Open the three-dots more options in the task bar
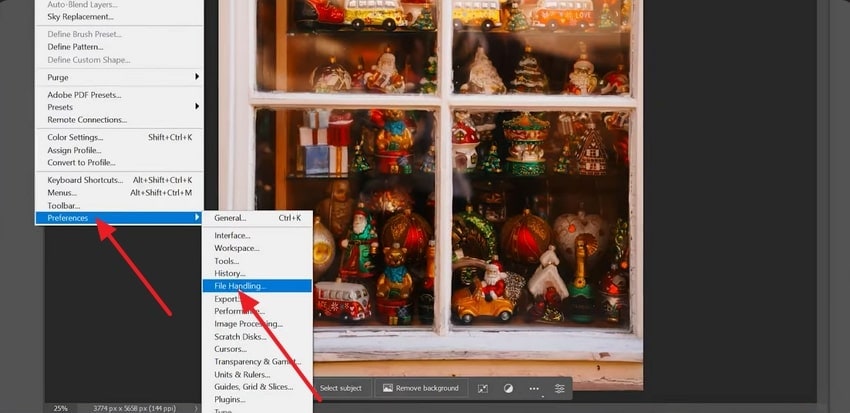 [x=534, y=389]
